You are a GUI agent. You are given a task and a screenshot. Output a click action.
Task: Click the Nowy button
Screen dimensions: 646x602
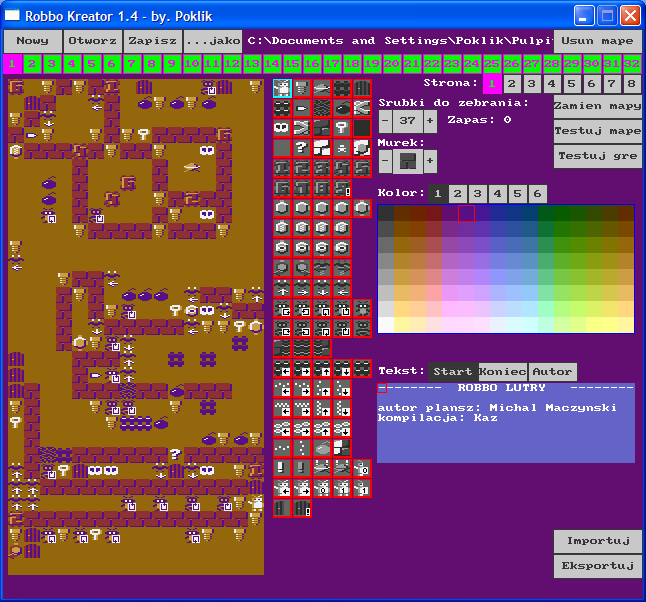(33, 41)
